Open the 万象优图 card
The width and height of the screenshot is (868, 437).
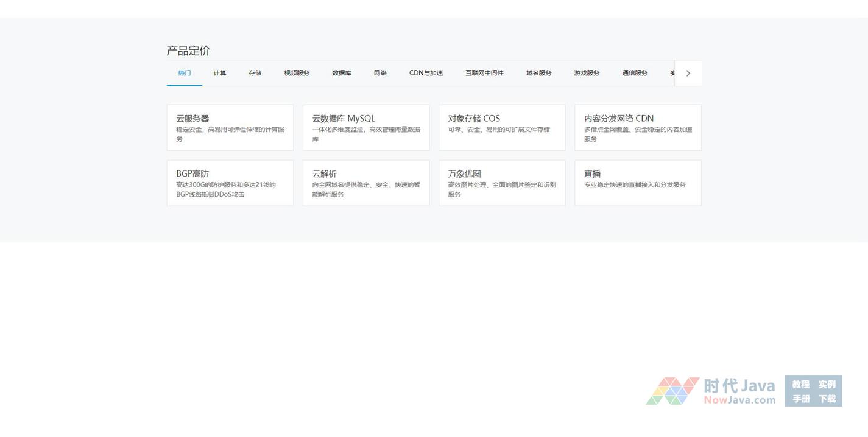pos(502,183)
